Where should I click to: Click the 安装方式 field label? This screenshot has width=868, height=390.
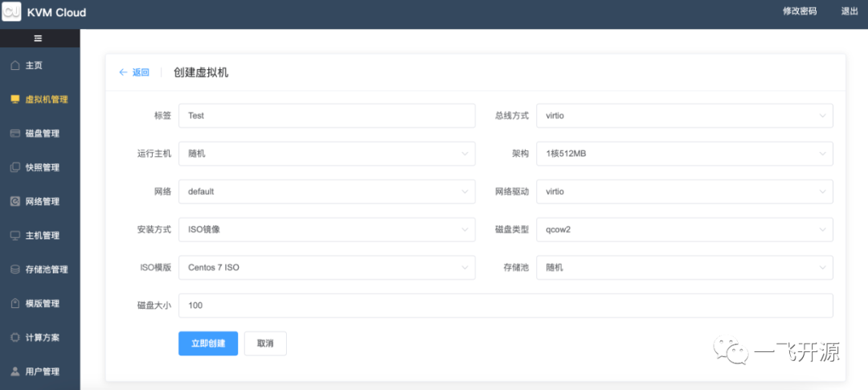tap(154, 229)
